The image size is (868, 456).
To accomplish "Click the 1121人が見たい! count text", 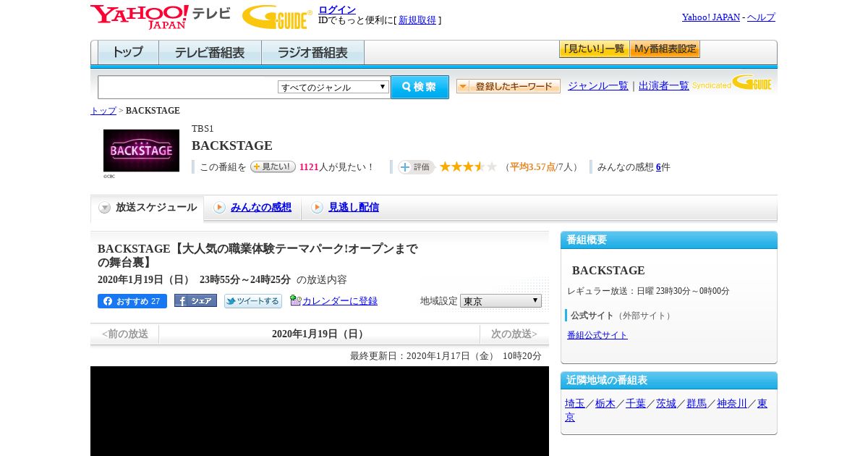I will coord(337,167).
